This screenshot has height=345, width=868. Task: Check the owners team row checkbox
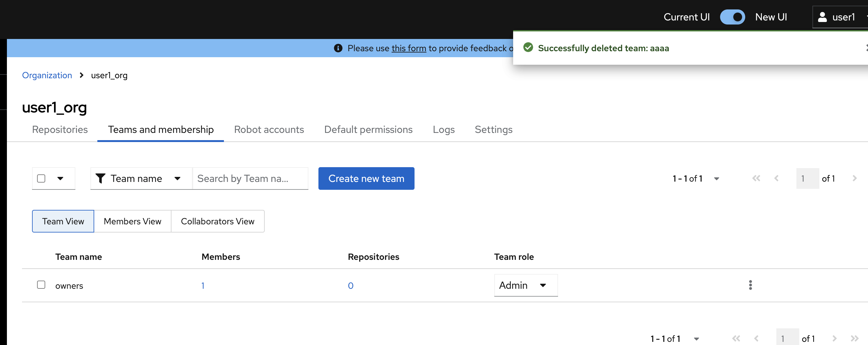[x=41, y=285]
